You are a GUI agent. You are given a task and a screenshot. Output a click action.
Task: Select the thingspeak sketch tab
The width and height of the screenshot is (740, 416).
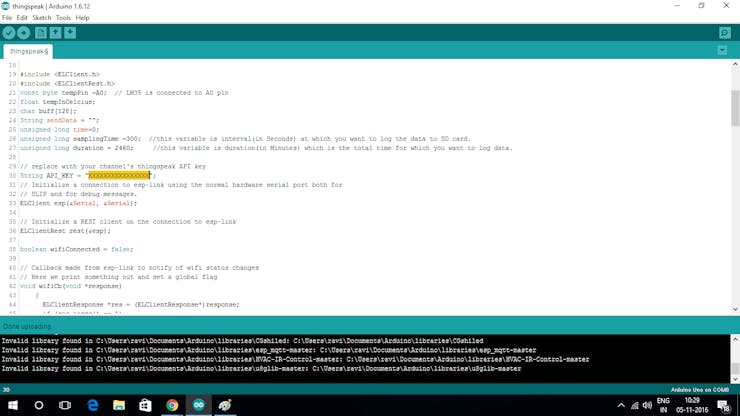[x=28, y=51]
